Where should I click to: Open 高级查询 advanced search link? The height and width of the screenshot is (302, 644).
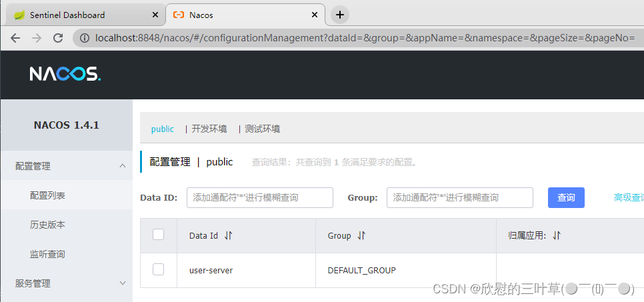pos(629,197)
